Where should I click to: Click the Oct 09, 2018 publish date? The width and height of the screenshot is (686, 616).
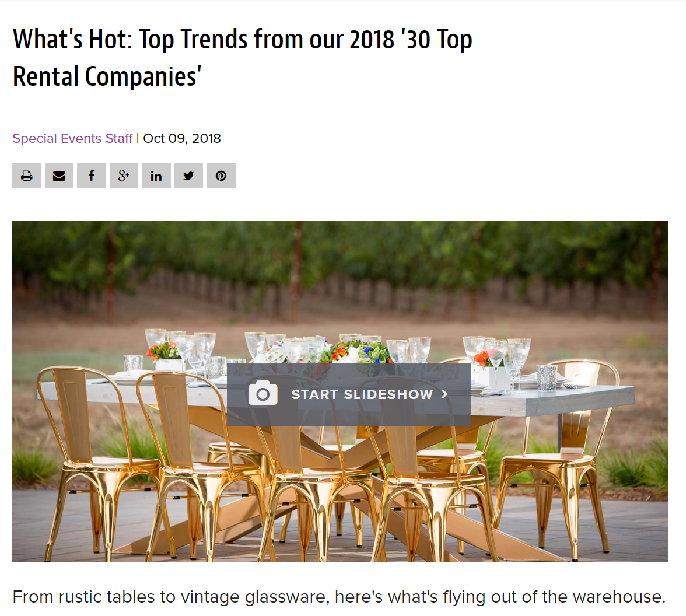[x=182, y=138]
